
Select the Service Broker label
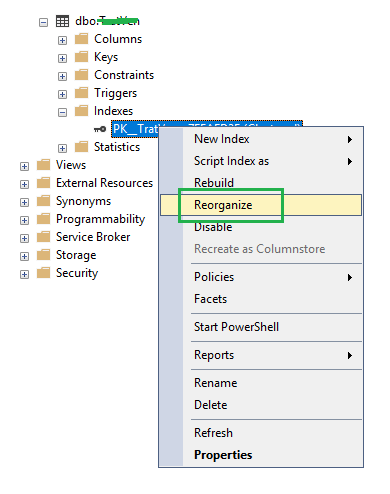pos(93,237)
